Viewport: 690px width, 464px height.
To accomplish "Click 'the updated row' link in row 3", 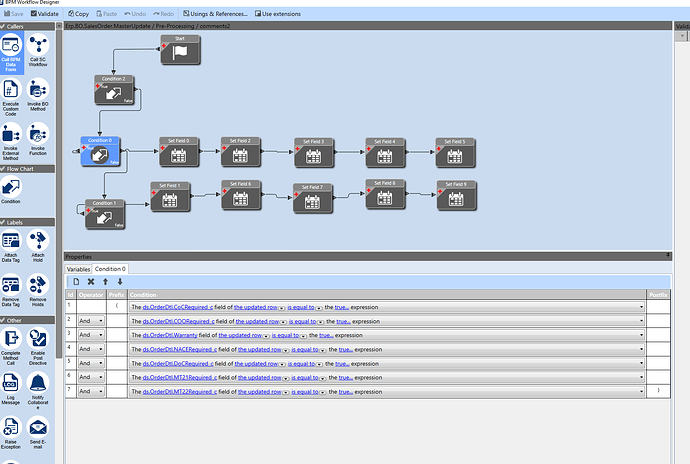I will [240, 335].
